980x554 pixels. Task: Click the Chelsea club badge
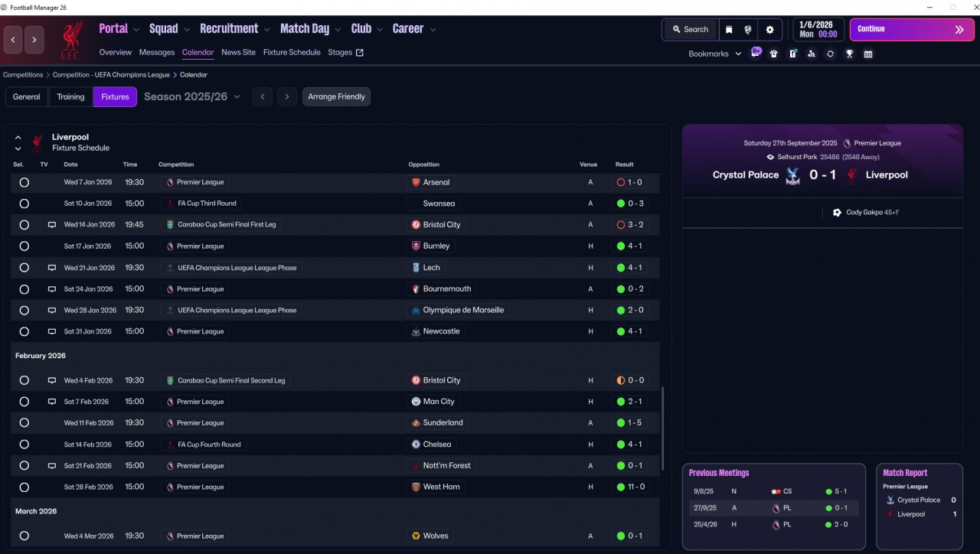point(416,445)
